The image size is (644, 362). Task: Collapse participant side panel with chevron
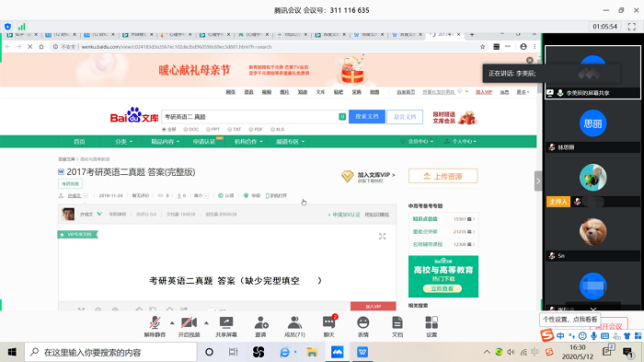coord(538,181)
